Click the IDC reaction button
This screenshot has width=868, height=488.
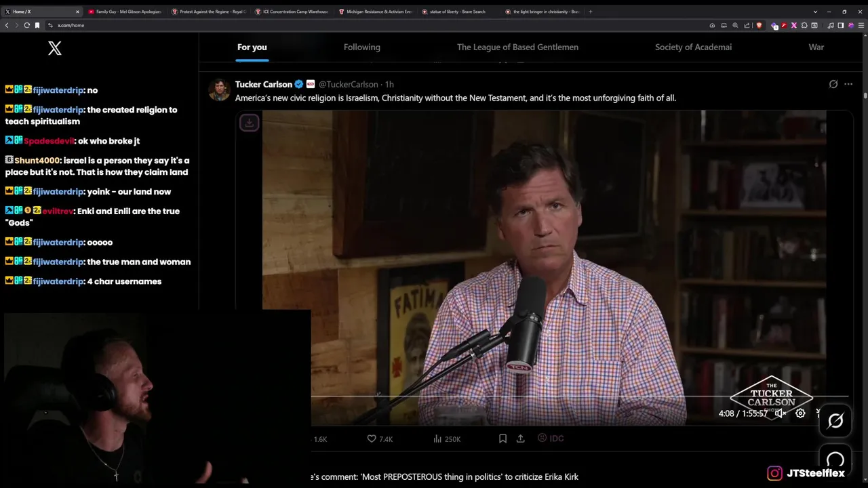tap(551, 439)
